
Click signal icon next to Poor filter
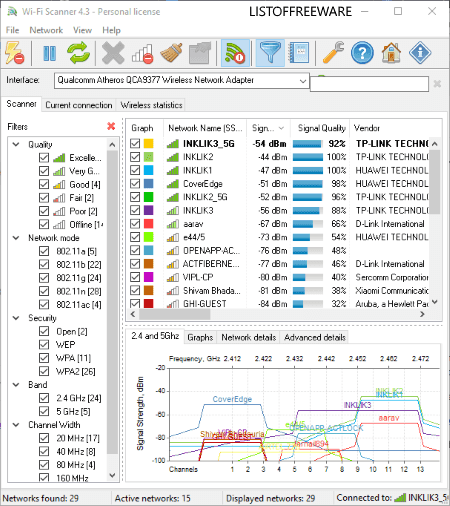click(59, 211)
